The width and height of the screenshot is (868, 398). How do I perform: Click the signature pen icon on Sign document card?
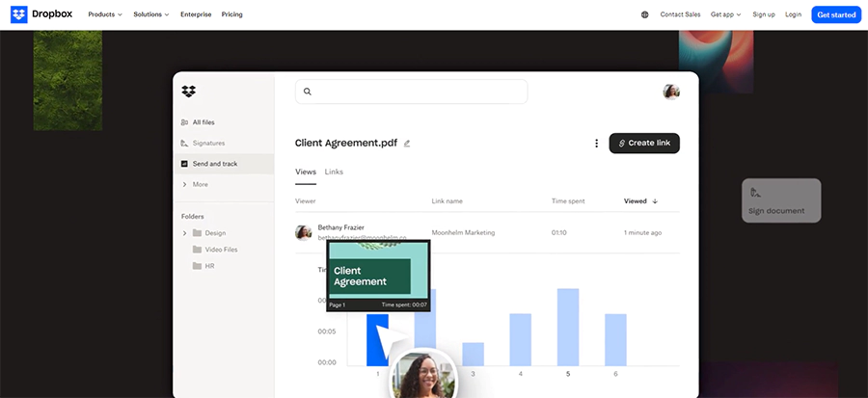[x=755, y=193]
